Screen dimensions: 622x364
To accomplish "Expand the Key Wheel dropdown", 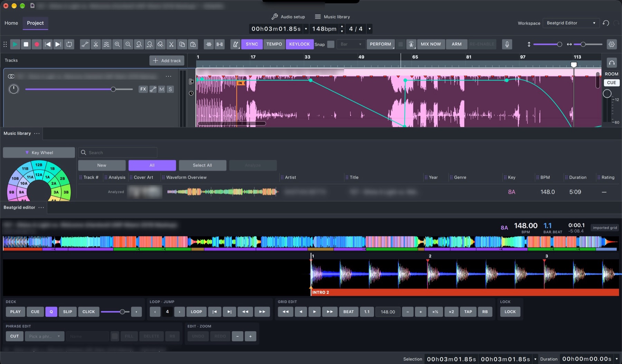I will coord(39,153).
